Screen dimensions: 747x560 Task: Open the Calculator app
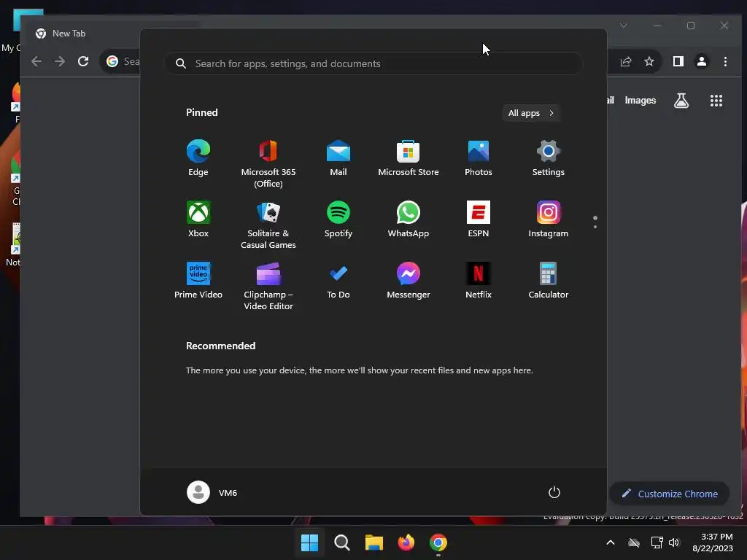point(549,281)
